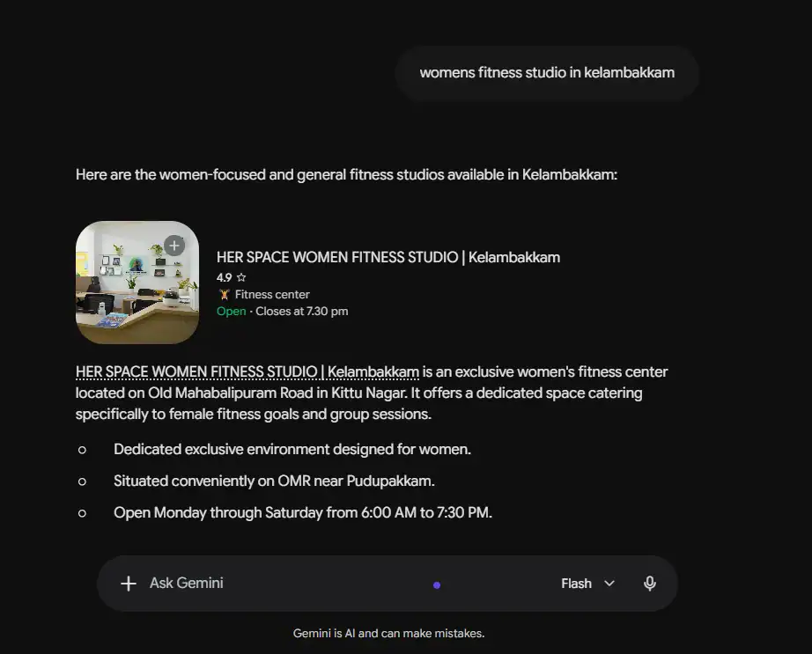The width and height of the screenshot is (812, 654).
Task: Click the purple dot indicator in prompt bar
Action: click(x=437, y=585)
